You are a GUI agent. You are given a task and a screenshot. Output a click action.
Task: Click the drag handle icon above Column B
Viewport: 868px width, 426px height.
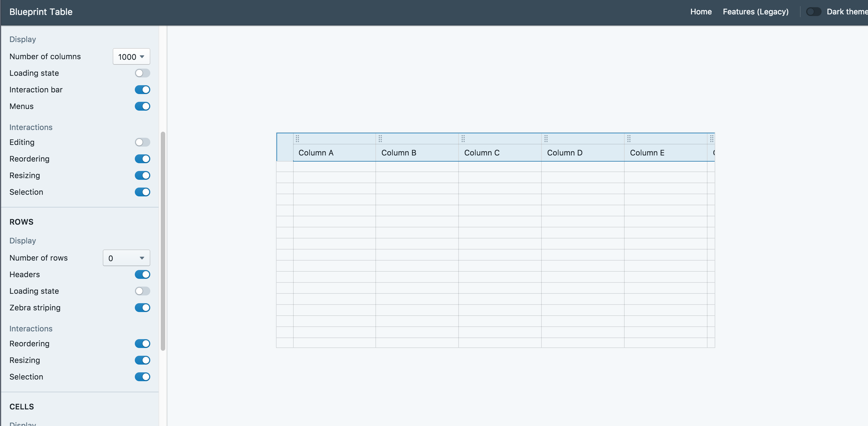380,139
